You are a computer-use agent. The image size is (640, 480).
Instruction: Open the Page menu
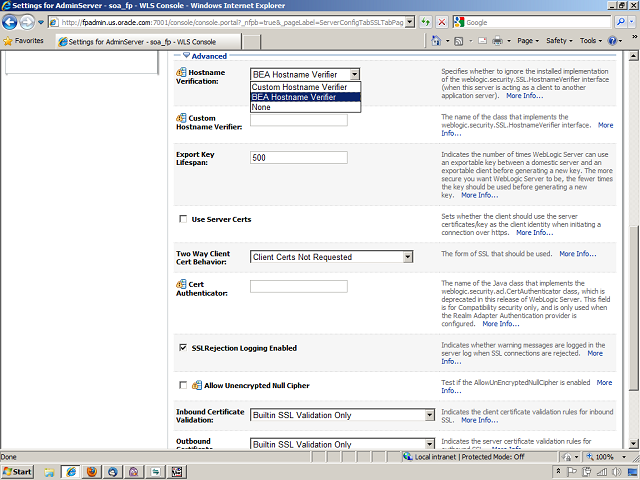click(528, 41)
